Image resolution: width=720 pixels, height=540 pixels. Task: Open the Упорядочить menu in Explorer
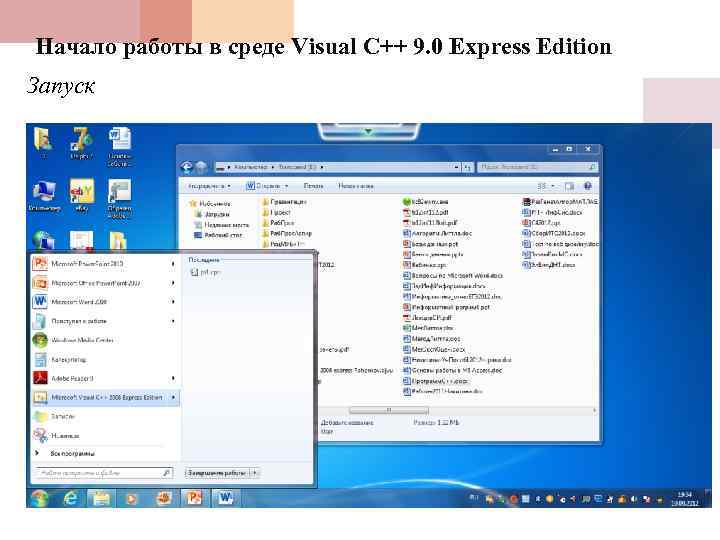point(209,186)
